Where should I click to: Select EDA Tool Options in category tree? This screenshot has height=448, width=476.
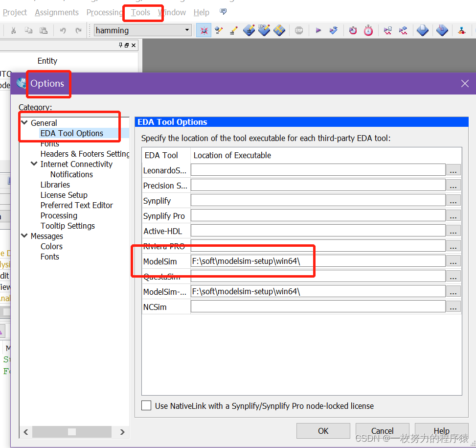click(x=71, y=133)
